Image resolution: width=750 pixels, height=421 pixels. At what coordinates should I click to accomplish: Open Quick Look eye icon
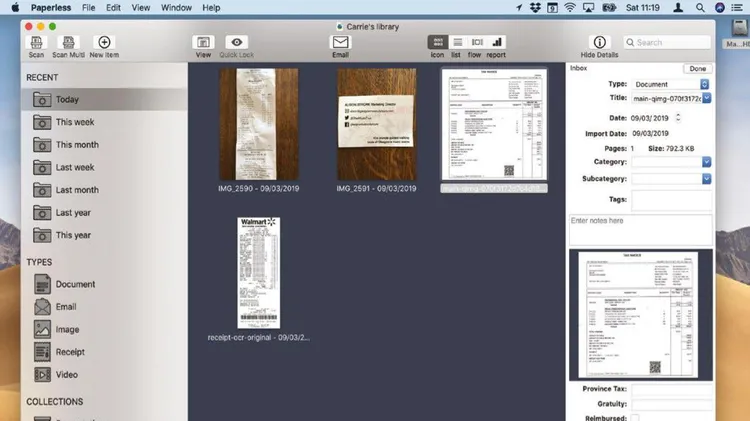coord(236,43)
